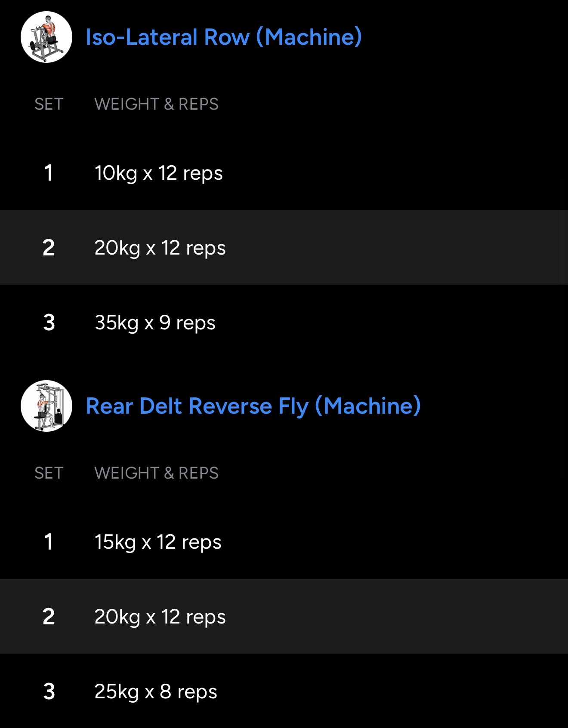The width and height of the screenshot is (568, 728).
Task: Open the Iso-Lateral Row (Machine) exercise link
Action: coord(223,37)
